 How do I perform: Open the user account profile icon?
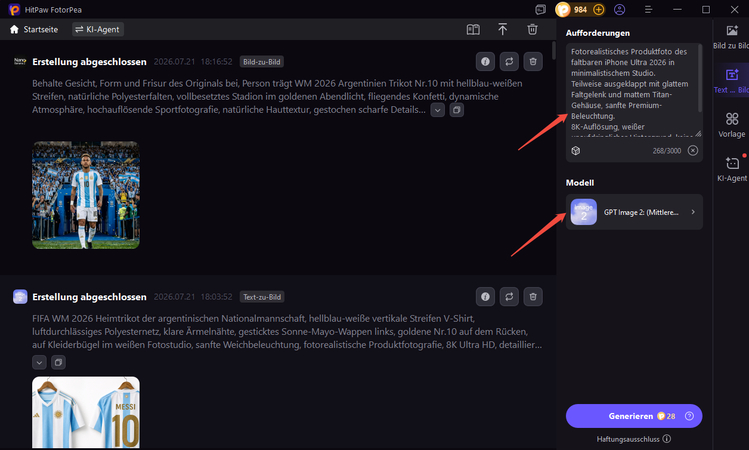[620, 10]
